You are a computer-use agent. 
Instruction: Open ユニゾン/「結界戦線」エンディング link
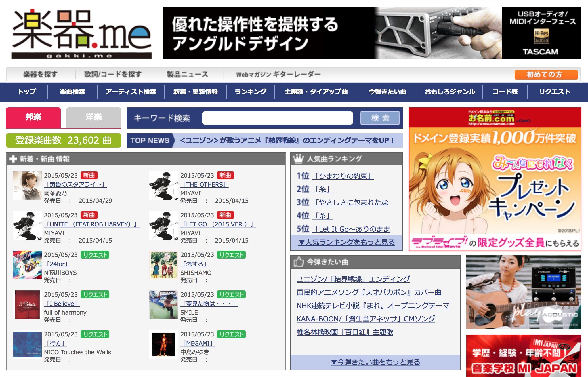click(353, 279)
